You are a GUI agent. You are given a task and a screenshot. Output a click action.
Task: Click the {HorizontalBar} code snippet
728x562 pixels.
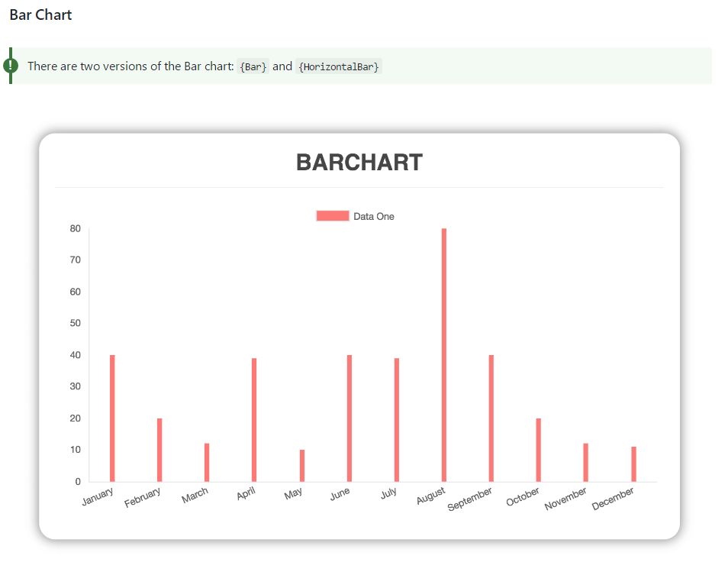tap(339, 66)
